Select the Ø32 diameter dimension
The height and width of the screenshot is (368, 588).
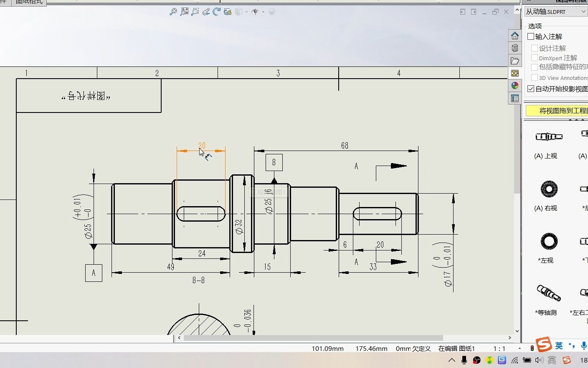click(239, 227)
